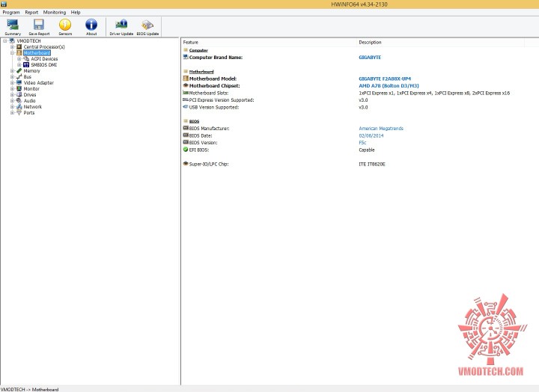Select the Motherboard Slots row label

209,93
